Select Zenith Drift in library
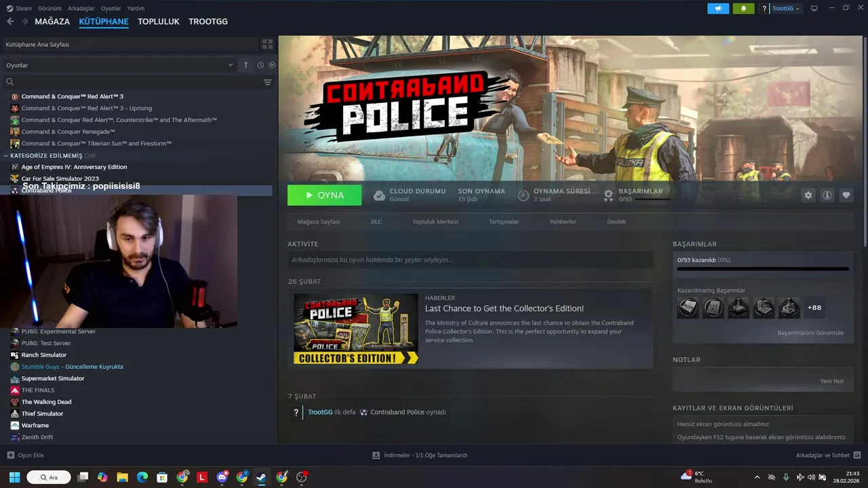The image size is (868, 488). click(37, 437)
